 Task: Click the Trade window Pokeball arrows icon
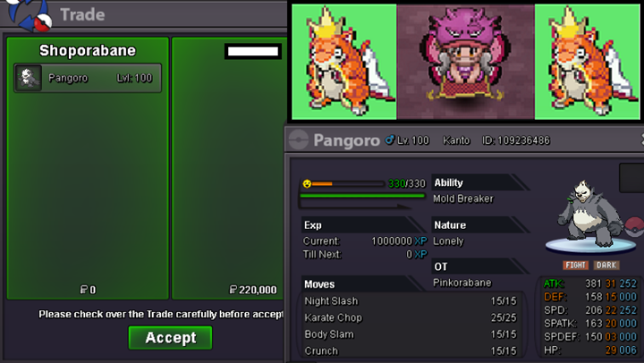[30, 15]
